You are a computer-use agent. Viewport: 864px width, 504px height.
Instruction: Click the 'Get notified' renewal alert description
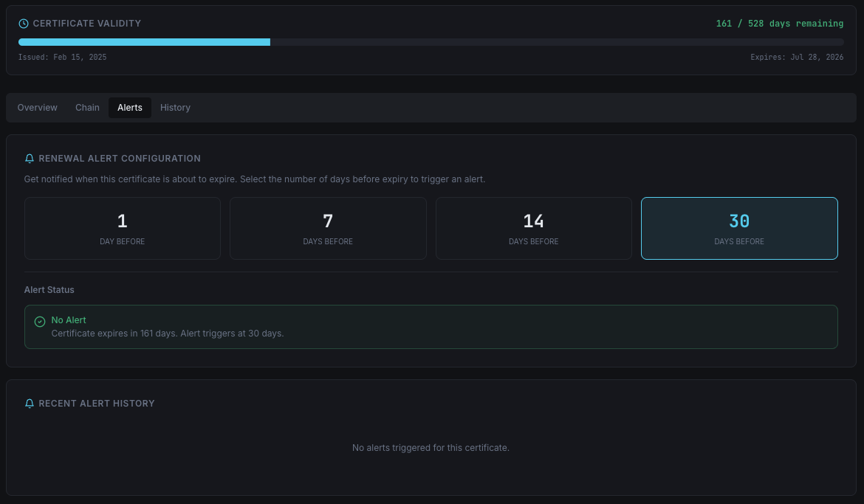[x=255, y=179]
